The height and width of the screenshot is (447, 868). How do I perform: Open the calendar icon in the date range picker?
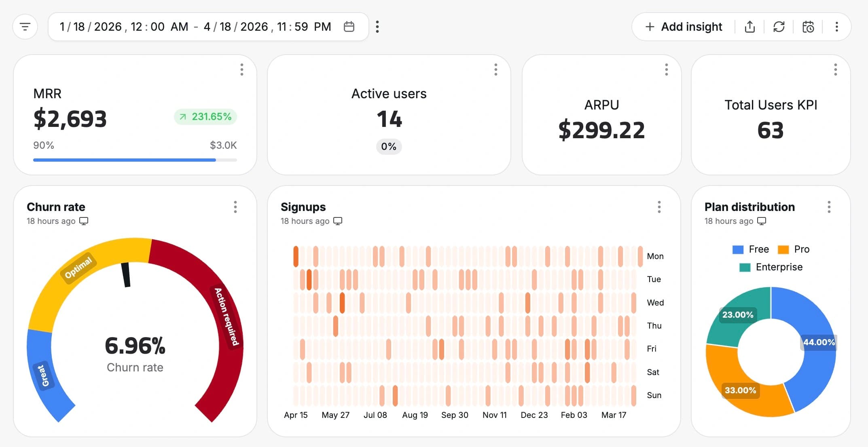pyautogui.click(x=349, y=27)
